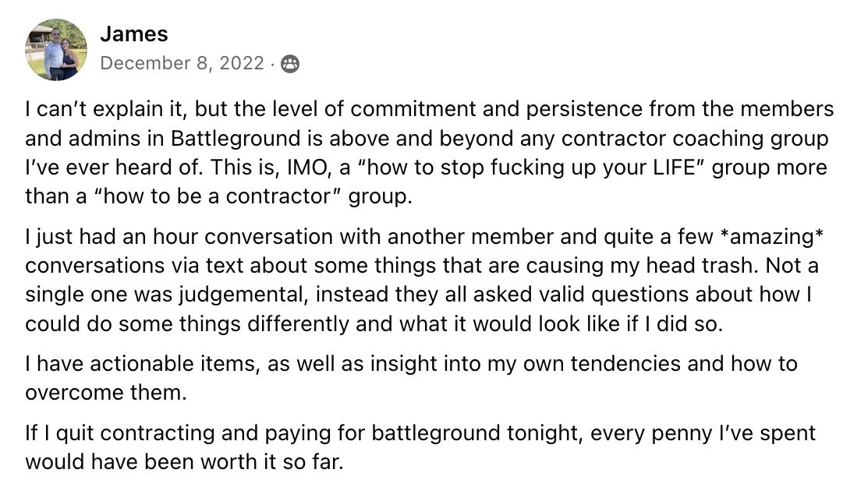Click the author name James

click(134, 34)
